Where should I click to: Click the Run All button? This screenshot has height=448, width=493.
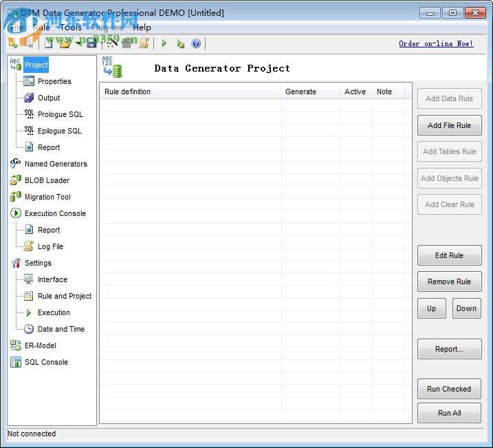coord(449,413)
